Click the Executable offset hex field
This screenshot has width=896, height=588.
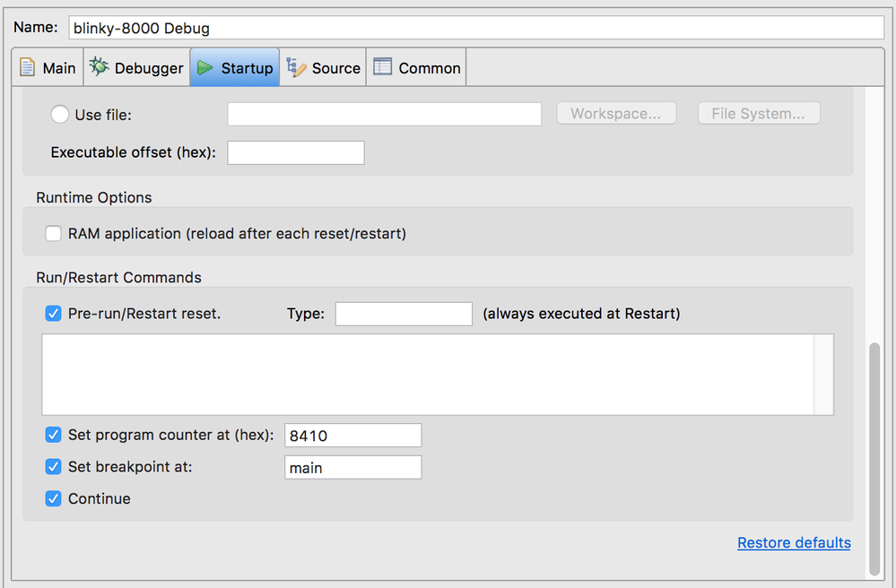tap(296, 152)
